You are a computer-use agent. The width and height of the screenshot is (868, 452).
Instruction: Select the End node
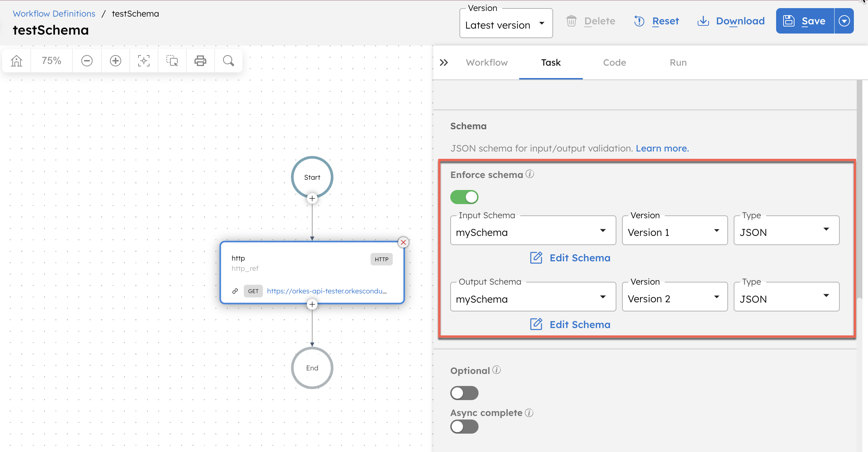coord(312,368)
